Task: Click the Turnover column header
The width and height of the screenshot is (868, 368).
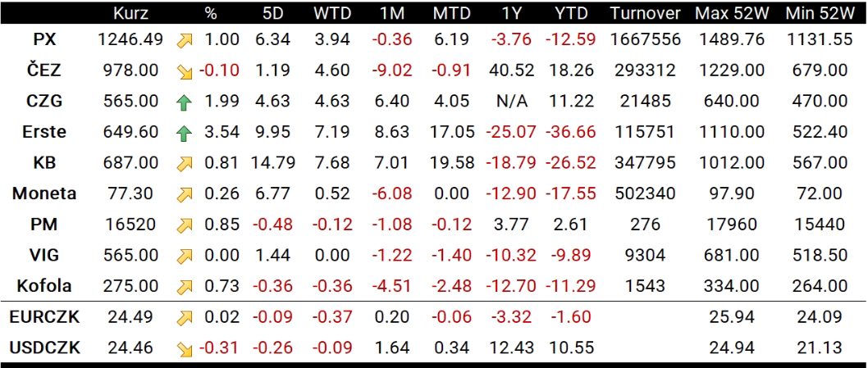Action: 646,14
